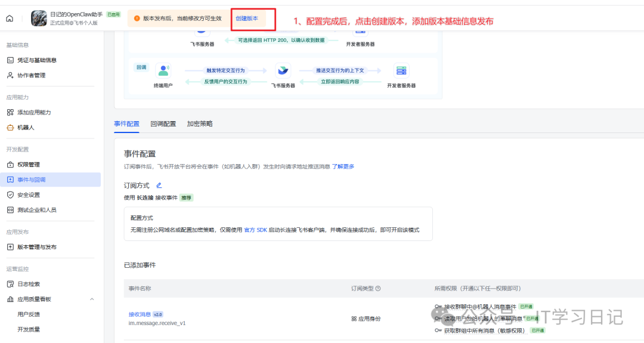Image resolution: width=644 pixels, height=343 pixels.
Task: Edit 订阅方式 with pencil icon
Action: tap(159, 186)
